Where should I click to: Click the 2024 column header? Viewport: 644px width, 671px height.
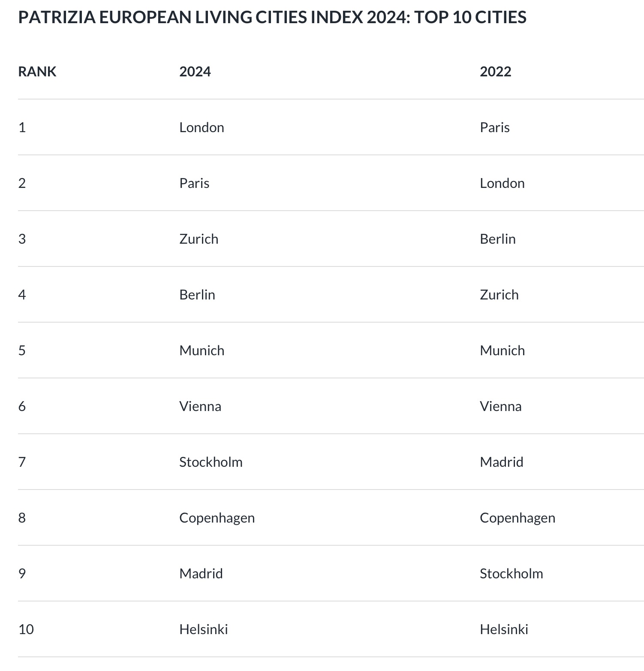pyautogui.click(x=195, y=72)
